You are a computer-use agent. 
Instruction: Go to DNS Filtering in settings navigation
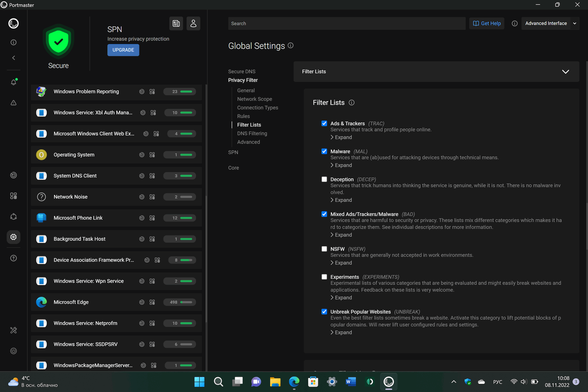tap(252, 133)
